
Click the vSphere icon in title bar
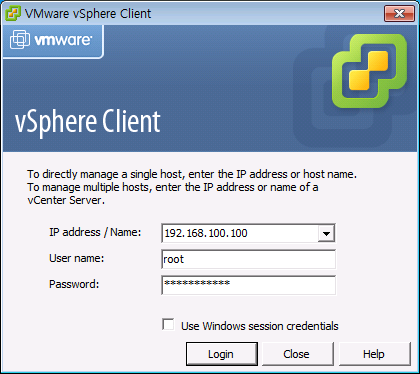(x=13, y=14)
